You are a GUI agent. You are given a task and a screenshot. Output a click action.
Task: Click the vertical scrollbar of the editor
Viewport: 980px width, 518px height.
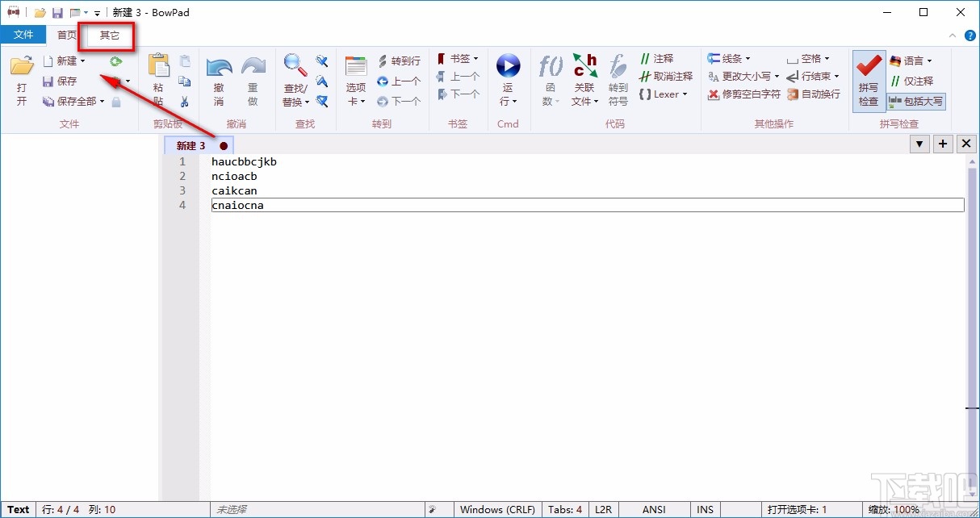(x=972, y=327)
